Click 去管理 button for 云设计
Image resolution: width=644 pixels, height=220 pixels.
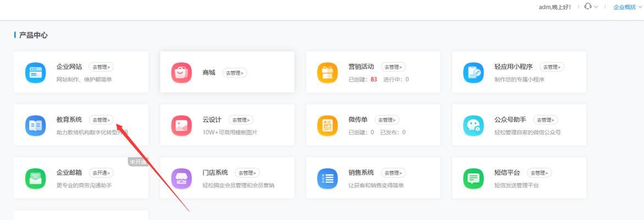point(241,120)
